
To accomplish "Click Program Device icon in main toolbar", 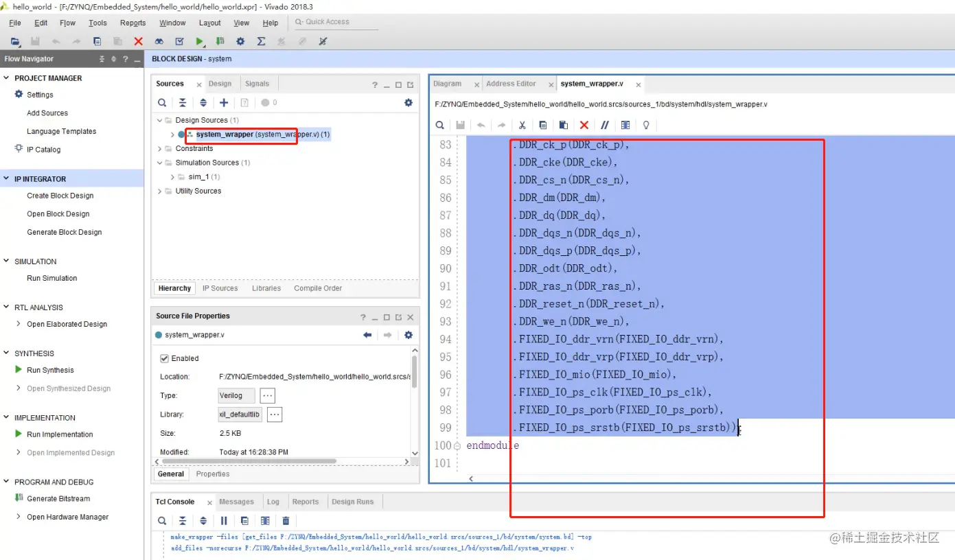I will 220,41.
